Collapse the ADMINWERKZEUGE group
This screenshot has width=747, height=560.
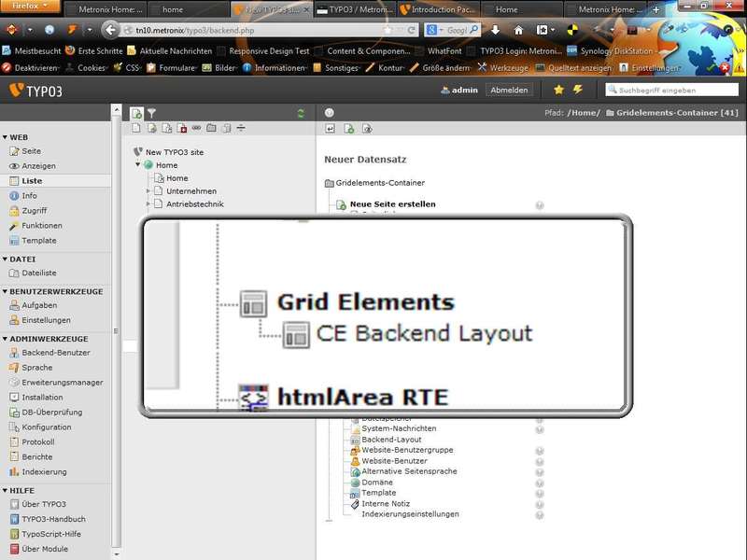click(x=5, y=339)
